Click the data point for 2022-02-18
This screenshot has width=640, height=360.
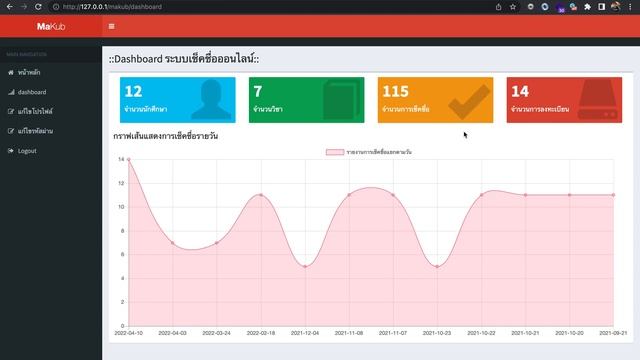[x=261, y=195]
